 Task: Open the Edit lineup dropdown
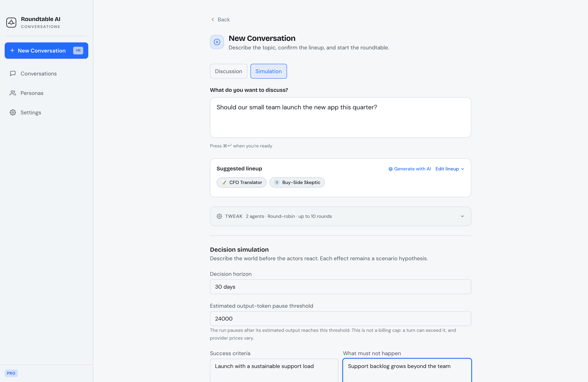pyautogui.click(x=450, y=169)
